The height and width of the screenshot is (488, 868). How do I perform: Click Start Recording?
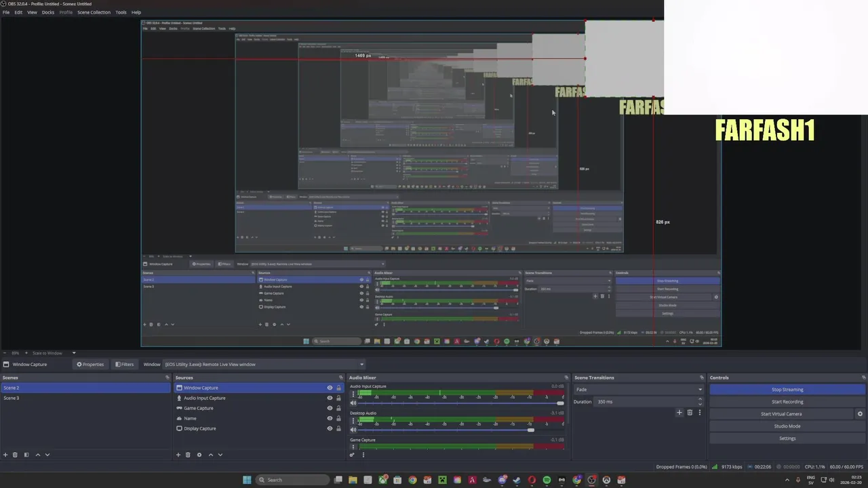click(x=787, y=402)
